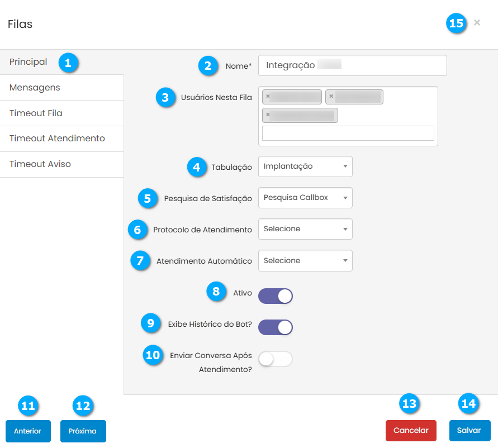
Task: Open the Timeout Atendimento tab
Action: [57, 139]
